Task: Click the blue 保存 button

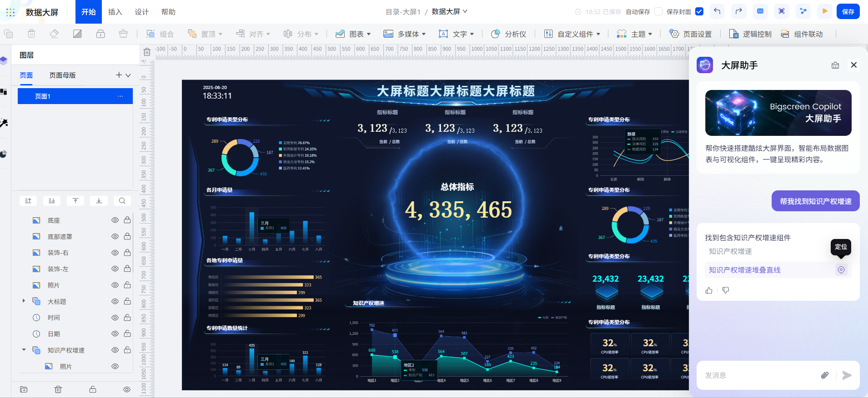Action: (x=848, y=12)
